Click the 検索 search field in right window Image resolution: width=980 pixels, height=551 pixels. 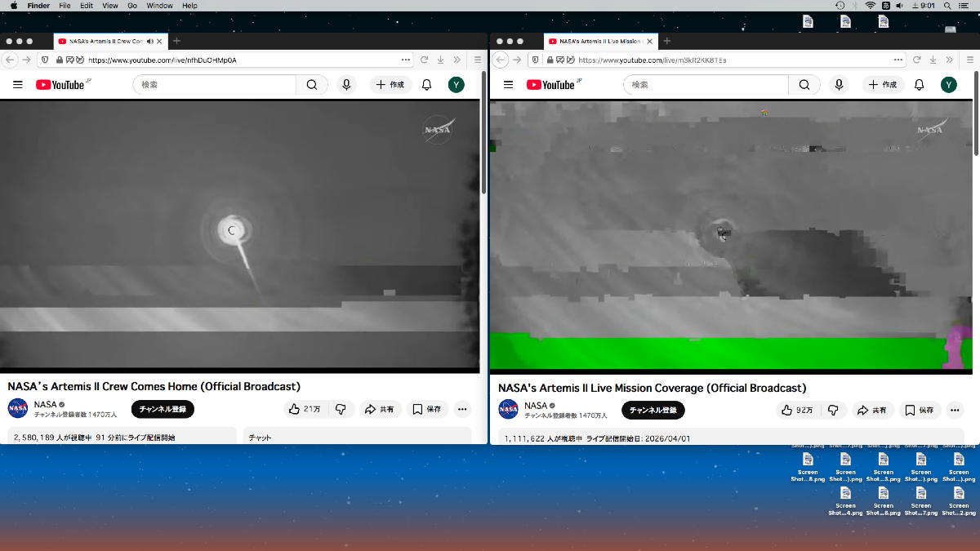pos(706,85)
